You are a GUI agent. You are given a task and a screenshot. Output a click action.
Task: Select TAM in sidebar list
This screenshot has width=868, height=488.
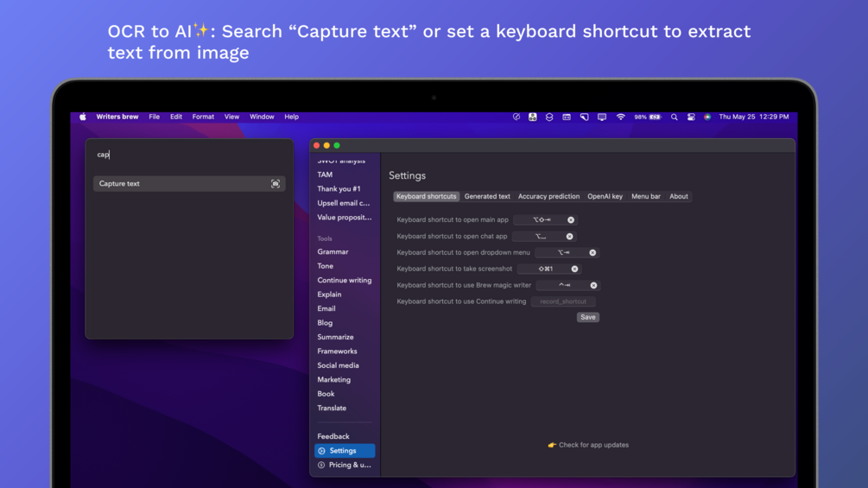[x=325, y=174]
